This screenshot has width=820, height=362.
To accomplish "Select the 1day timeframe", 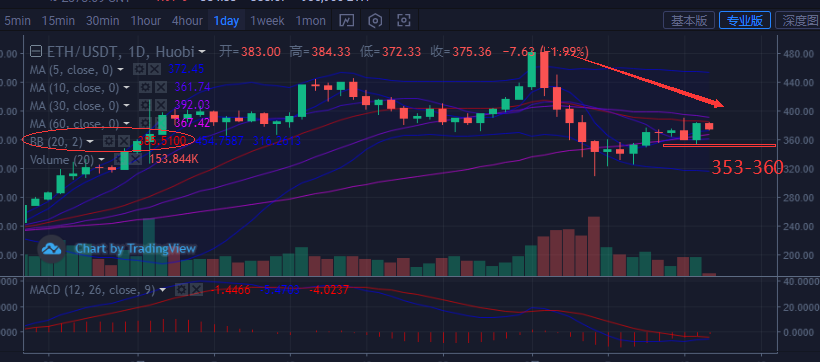I will click(x=226, y=21).
